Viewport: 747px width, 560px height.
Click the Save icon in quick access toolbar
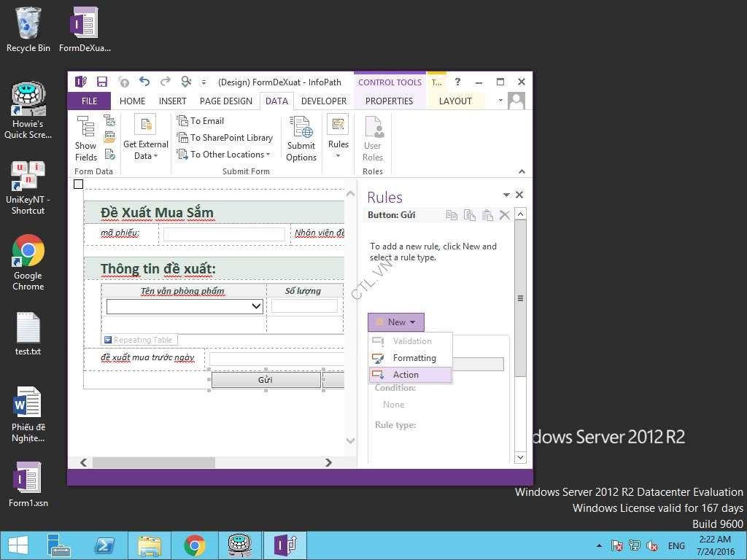click(102, 82)
